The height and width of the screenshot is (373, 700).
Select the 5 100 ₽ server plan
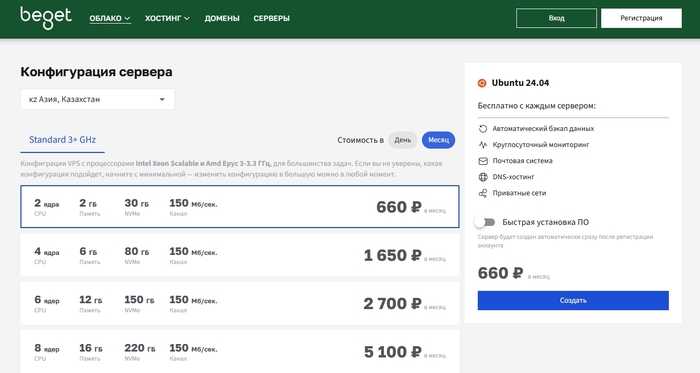[x=240, y=352]
